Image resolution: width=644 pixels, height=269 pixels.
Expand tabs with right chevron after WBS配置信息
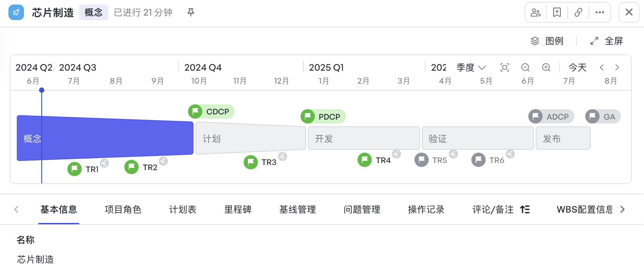(x=623, y=209)
